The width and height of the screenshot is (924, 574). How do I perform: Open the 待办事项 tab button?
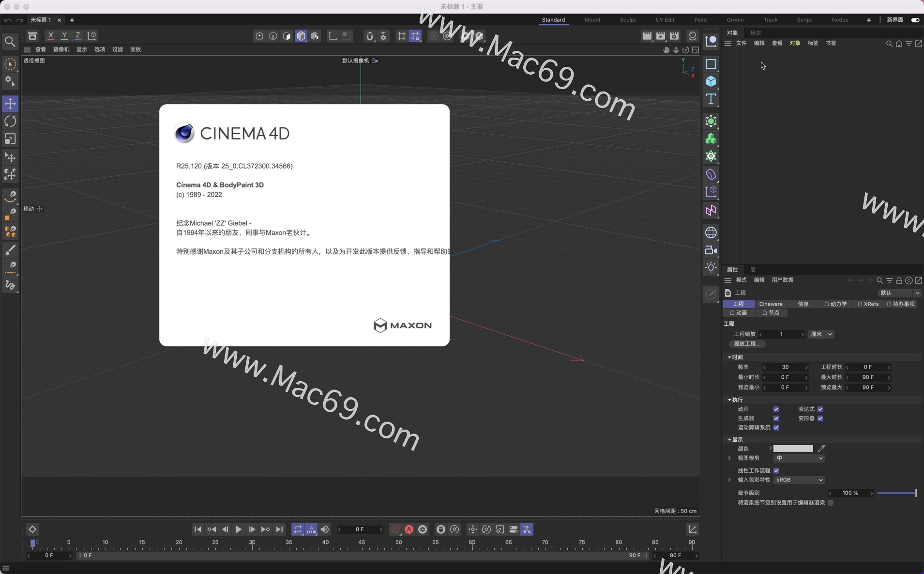900,304
